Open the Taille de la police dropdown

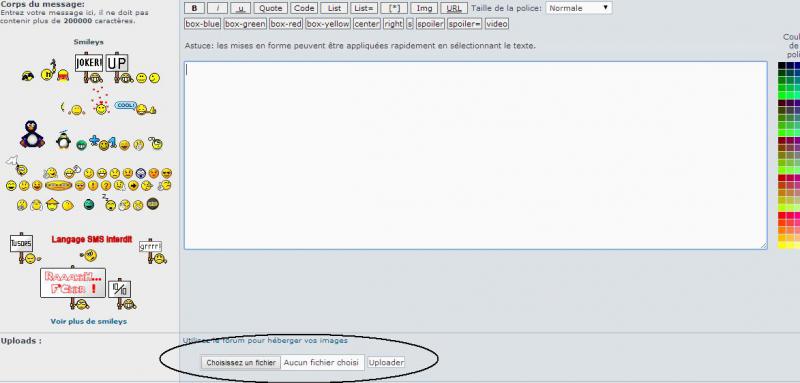pyautogui.click(x=579, y=8)
